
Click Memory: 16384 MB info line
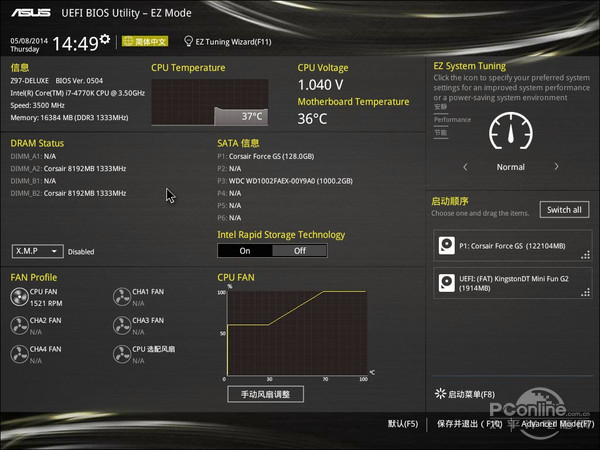click(69, 117)
